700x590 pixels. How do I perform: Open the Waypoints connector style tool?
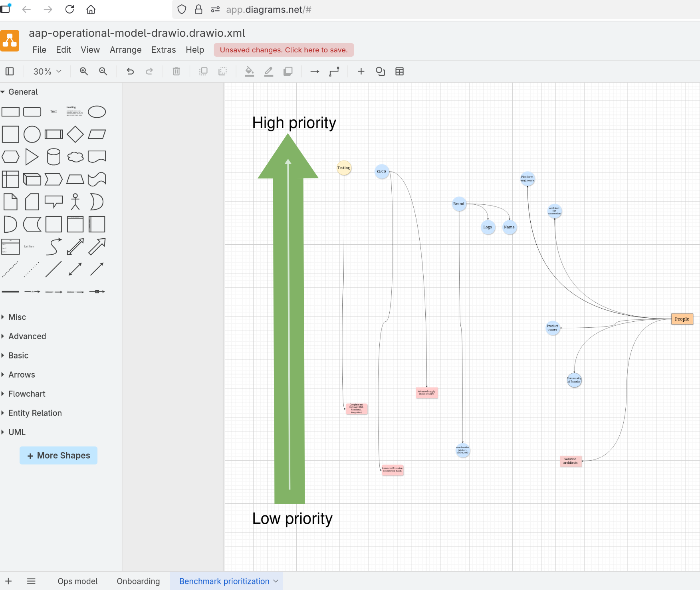[x=334, y=71]
